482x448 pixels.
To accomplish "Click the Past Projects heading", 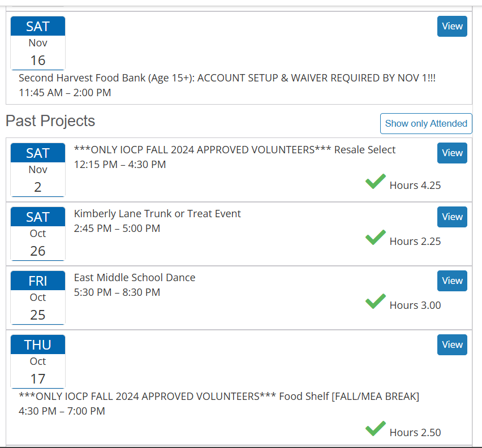I will (x=50, y=121).
